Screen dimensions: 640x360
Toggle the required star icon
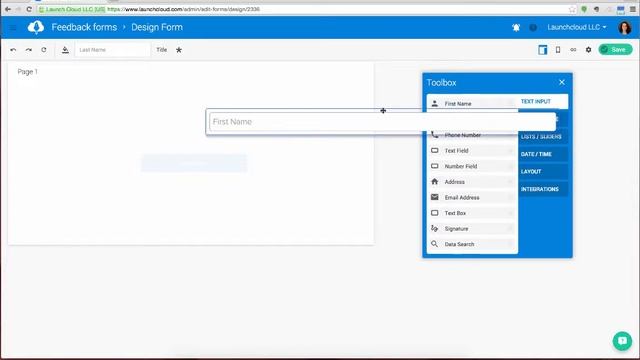(179, 50)
